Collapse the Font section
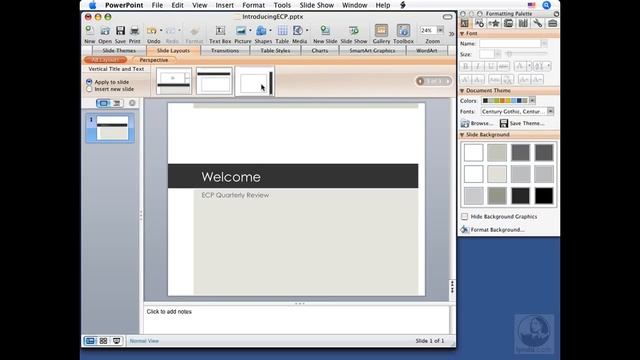640x360 pixels. click(462, 33)
